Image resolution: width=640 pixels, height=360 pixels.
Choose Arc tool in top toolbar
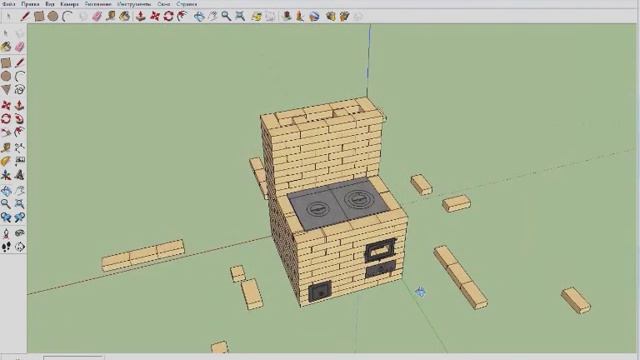coord(67,16)
